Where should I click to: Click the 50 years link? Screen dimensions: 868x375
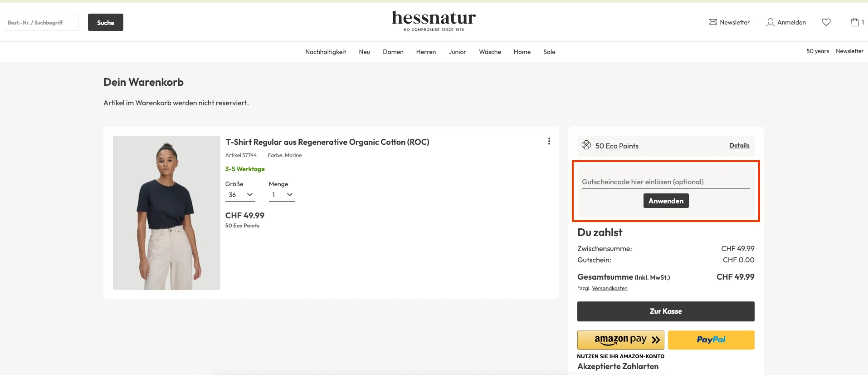(818, 51)
